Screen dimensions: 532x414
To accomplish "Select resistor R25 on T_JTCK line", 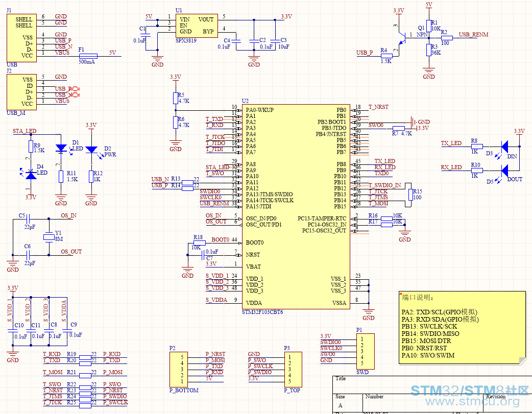I will coord(85,405).
